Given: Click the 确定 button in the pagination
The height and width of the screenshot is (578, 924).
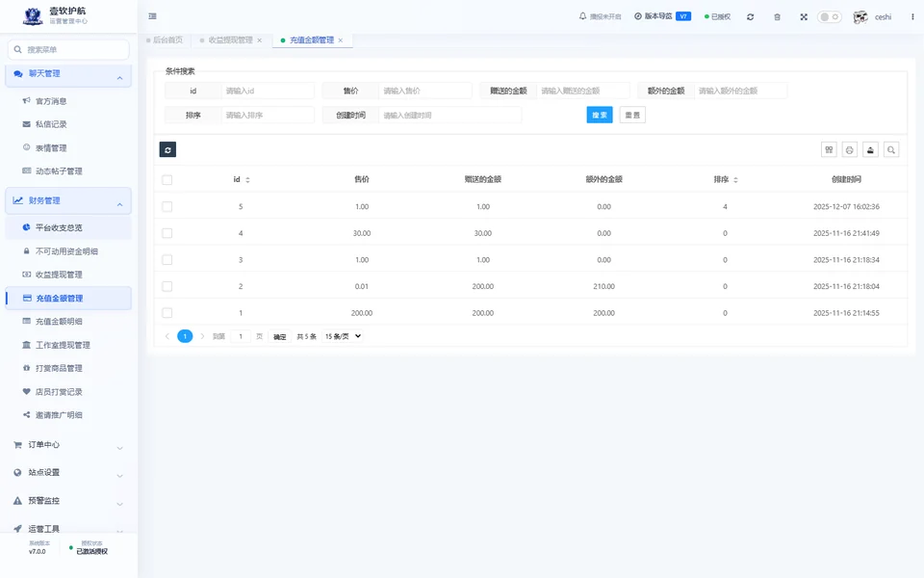Looking at the screenshot, I should [x=280, y=337].
